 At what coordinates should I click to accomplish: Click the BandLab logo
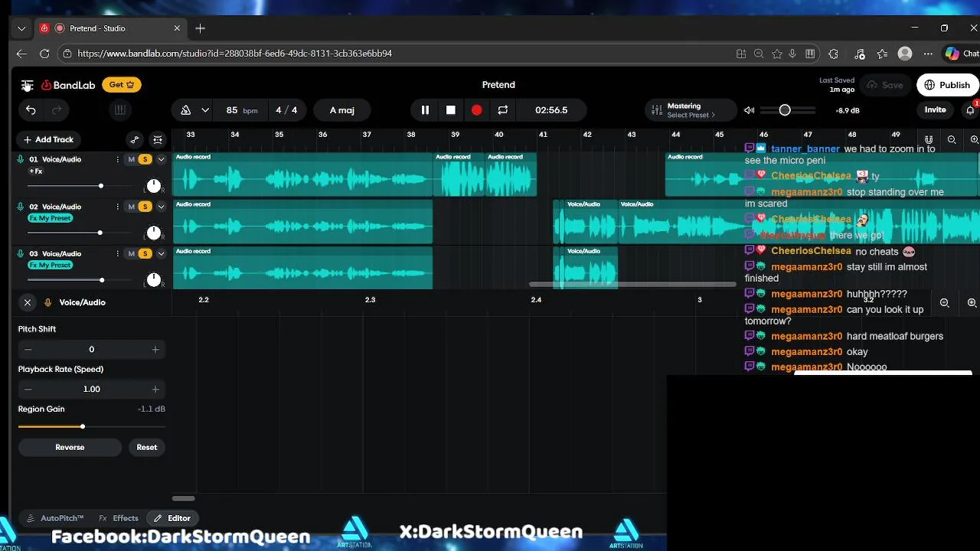point(68,85)
